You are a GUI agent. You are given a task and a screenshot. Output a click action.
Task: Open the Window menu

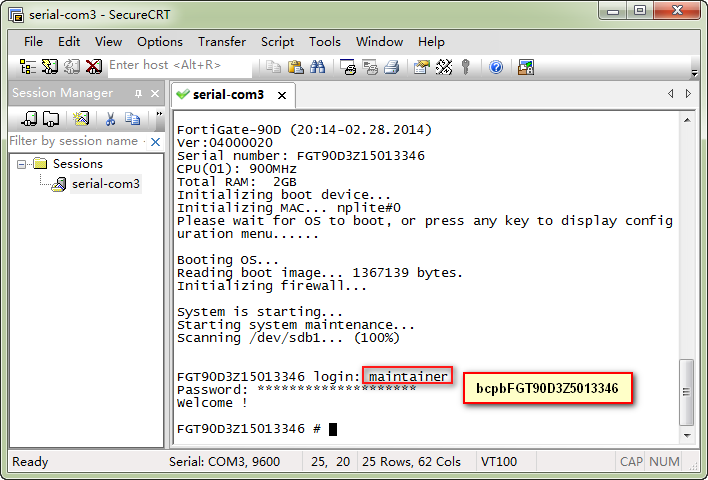[x=379, y=42]
